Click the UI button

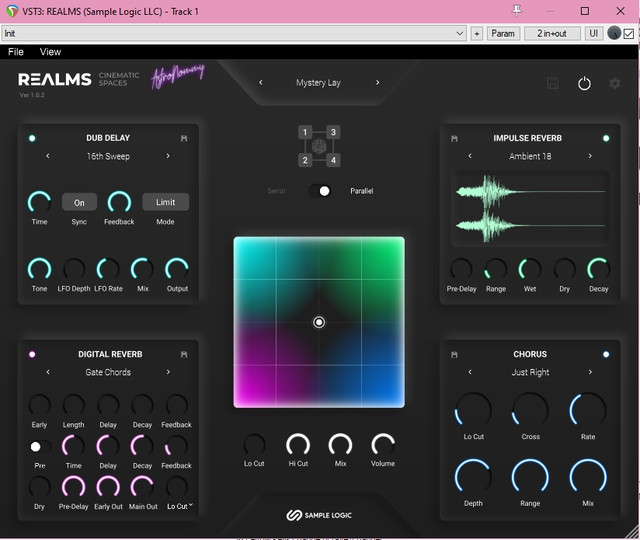pyautogui.click(x=593, y=33)
